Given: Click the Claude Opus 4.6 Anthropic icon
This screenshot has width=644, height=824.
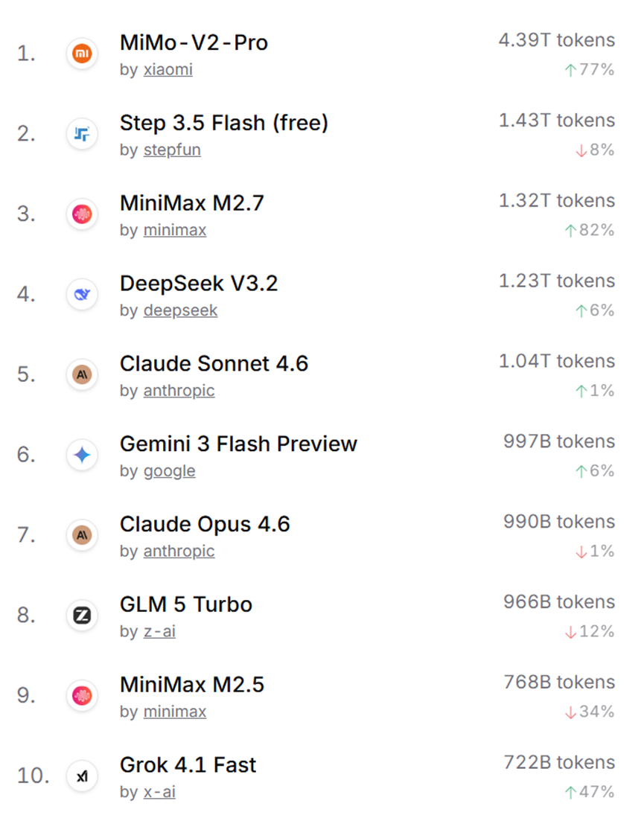Looking at the screenshot, I should [x=82, y=535].
